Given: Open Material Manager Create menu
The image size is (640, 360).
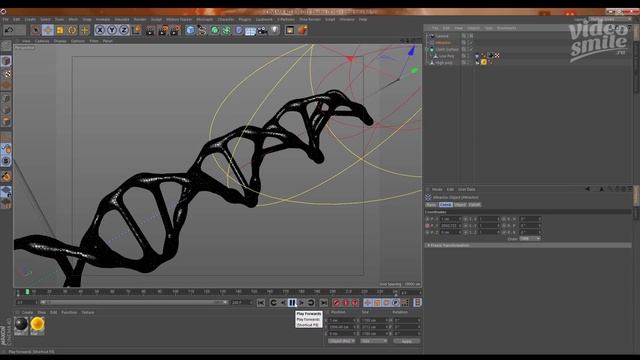Looking at the screenshot, I should [x=27, y=312].
